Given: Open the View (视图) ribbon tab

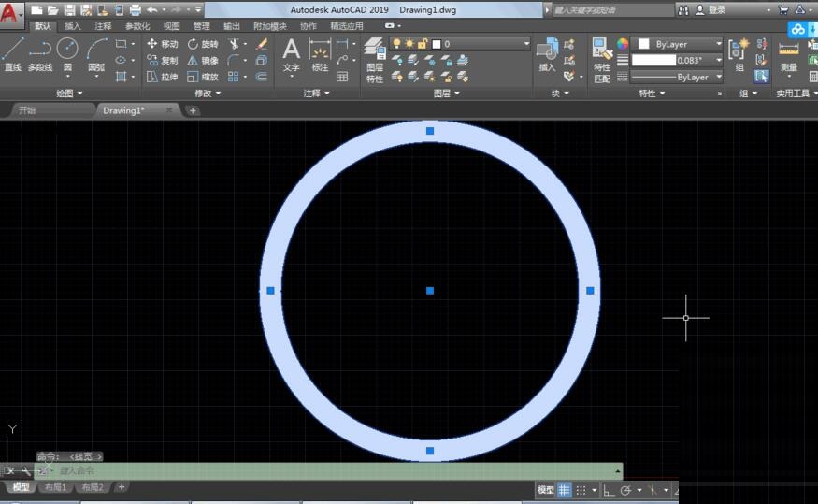Looking at the screenshot, I should click(171, 26).
